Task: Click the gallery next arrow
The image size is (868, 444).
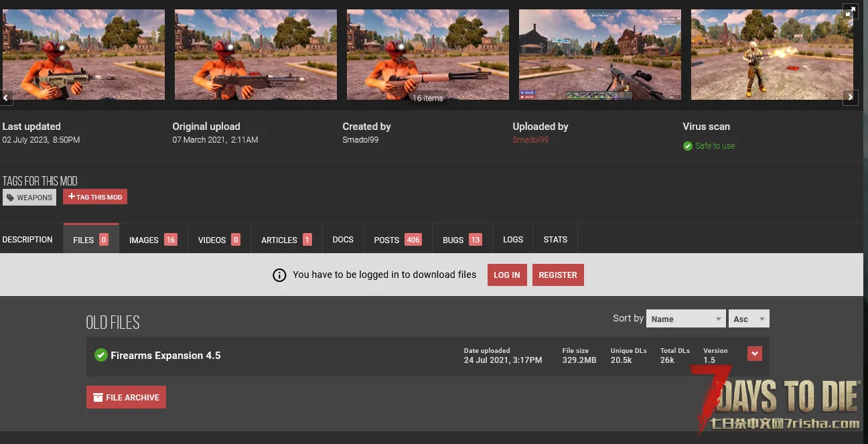Action: [x=850, y=98]
